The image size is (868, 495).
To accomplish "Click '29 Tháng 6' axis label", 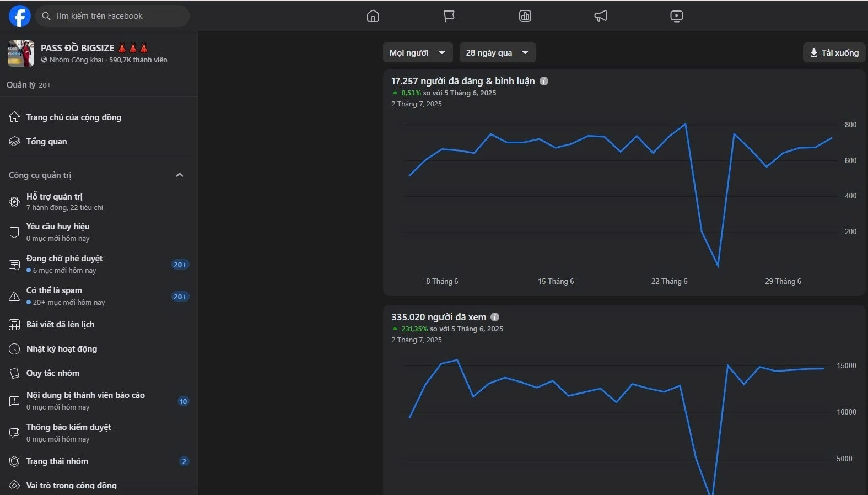I will pos(783,281).
